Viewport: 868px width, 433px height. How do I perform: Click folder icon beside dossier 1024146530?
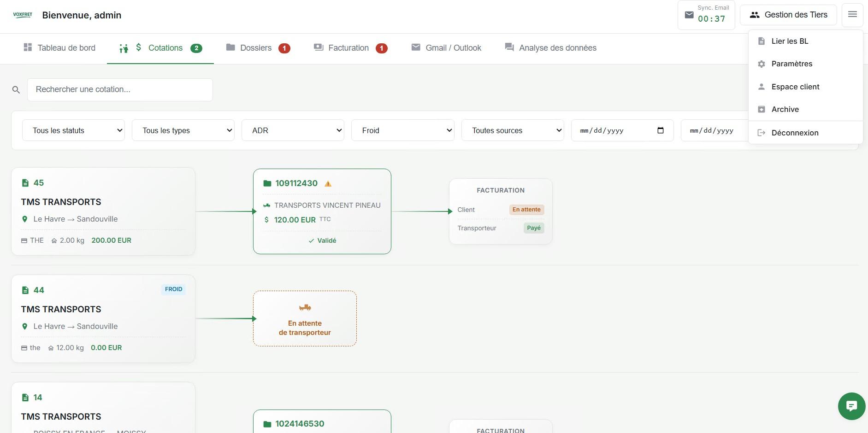267,424
